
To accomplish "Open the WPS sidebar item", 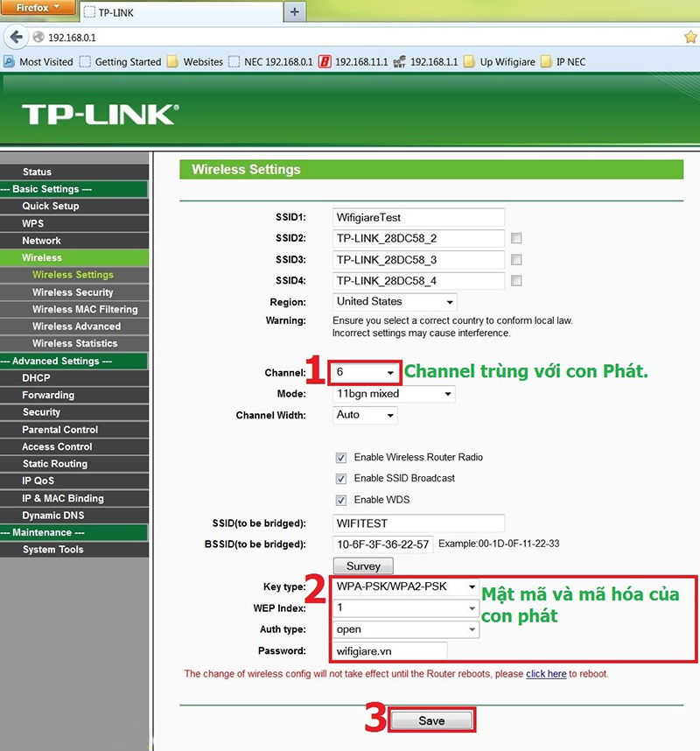I will (x=74, y=223).
